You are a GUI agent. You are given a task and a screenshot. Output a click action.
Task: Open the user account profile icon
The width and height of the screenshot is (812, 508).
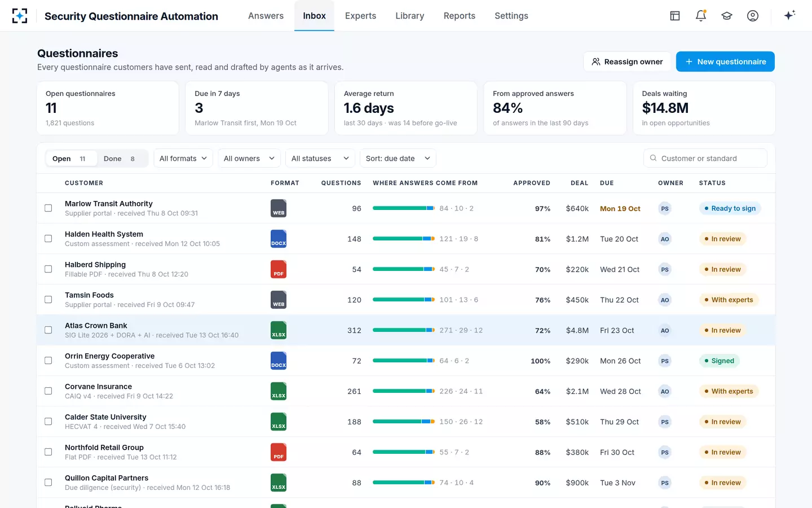(x=753, y=16)
